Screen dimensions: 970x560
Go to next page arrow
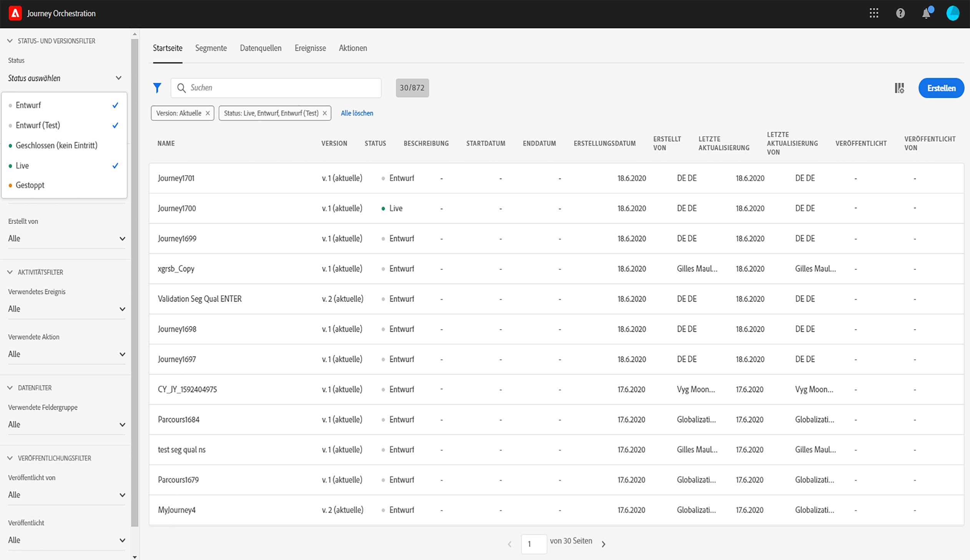pos(603,544)
